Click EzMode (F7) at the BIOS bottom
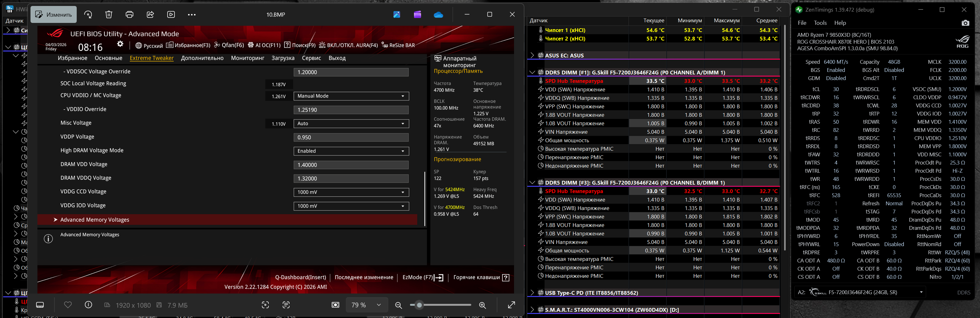This screenshot has width=980, height=318. click(x=423, y=278)
